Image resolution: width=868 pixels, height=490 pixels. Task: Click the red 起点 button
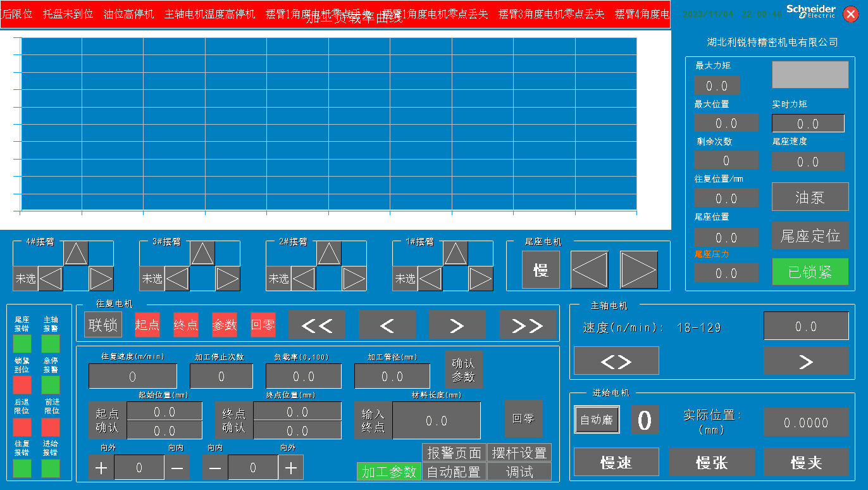(147, 325)
